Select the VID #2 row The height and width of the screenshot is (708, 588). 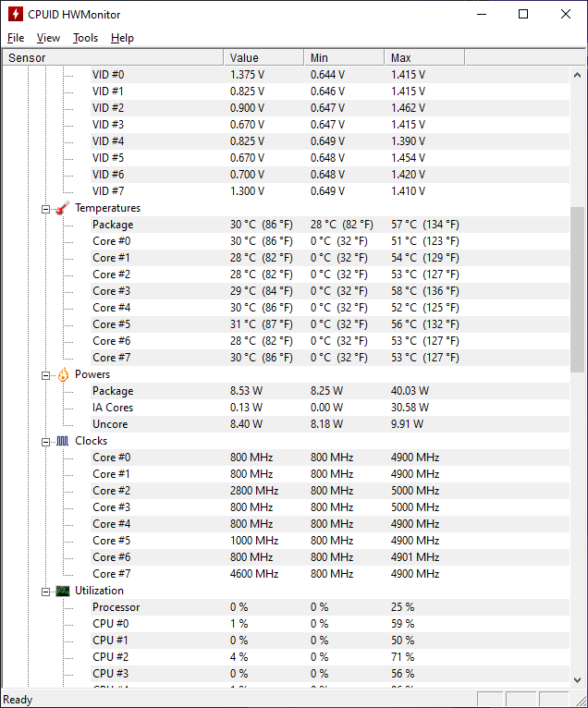330,108
